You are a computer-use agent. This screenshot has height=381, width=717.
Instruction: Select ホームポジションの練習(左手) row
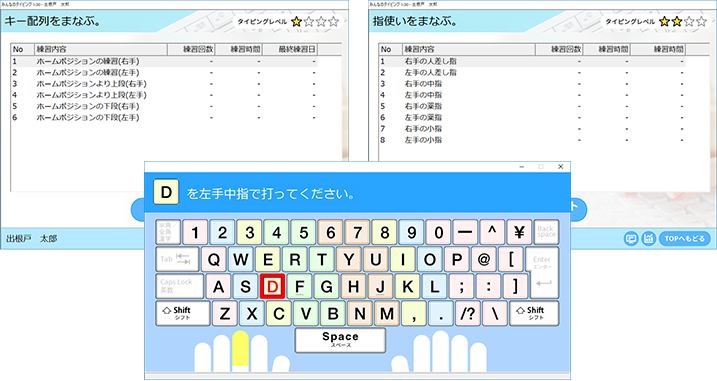point(164,72)
